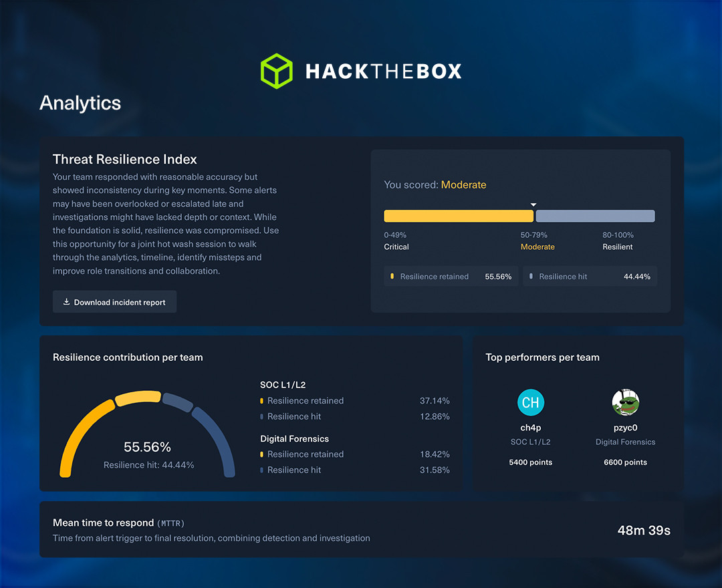Click the 55.56% value in the gauge center

147,446
